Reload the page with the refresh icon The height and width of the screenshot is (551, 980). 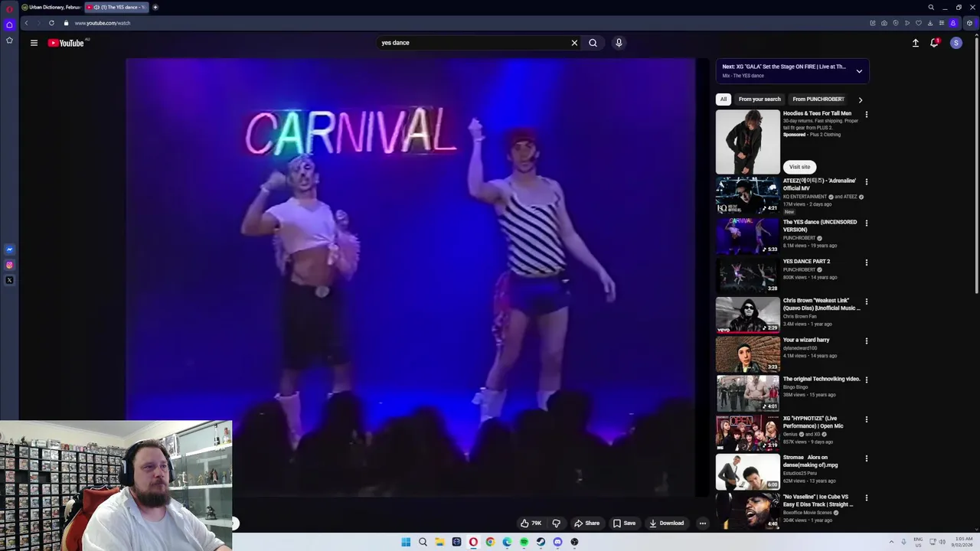[x=51, y=23]
